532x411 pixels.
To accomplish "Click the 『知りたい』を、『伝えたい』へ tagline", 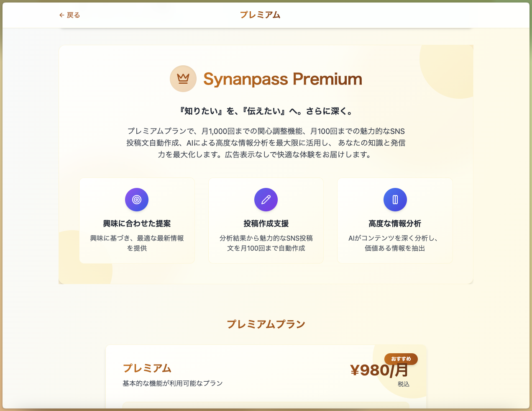I will 266,111.
